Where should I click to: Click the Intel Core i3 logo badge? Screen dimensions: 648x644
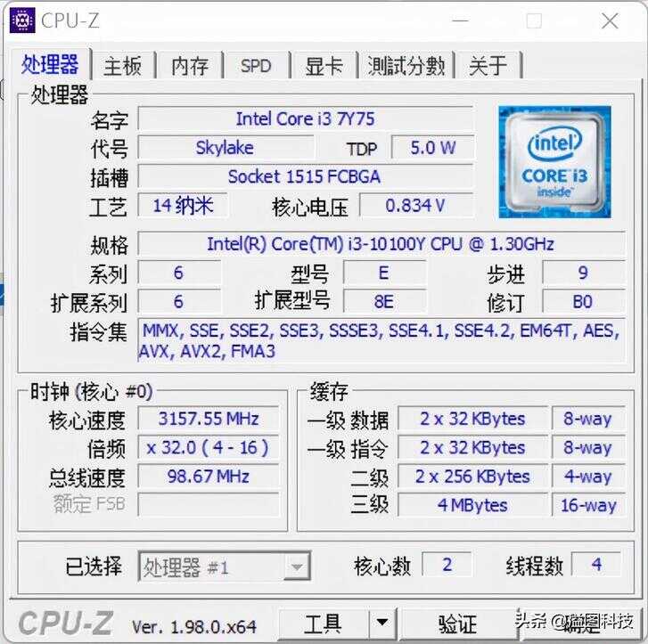(554, 162)
